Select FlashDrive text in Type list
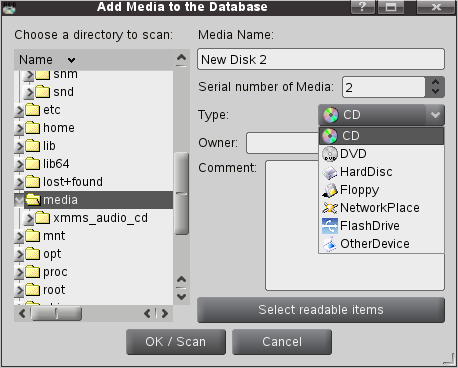 tap(370, 226)
